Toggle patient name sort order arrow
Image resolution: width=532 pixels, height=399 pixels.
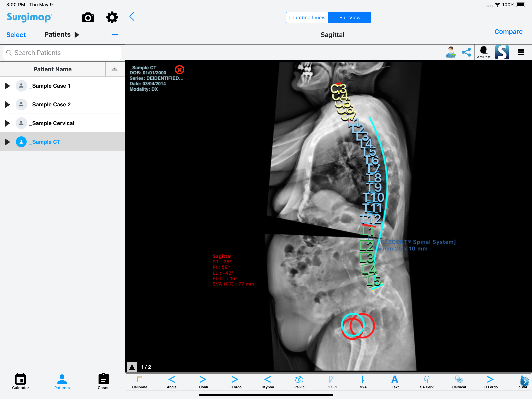pos(115,69)
